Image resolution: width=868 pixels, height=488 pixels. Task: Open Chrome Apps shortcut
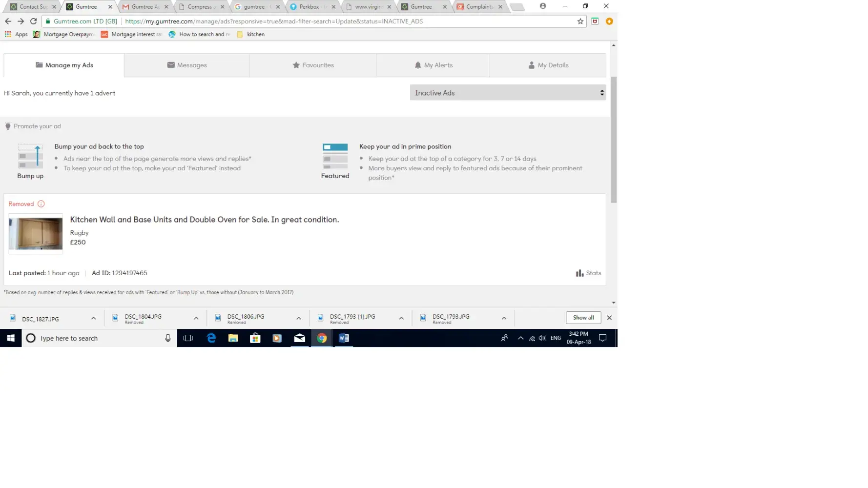(16, 34)
